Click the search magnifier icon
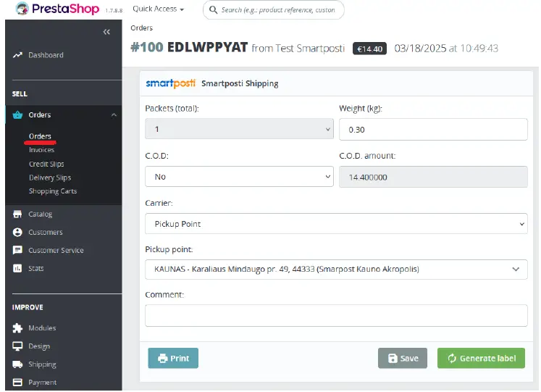Viewport: 541px width, 392px height. click(x=214, y=9)
